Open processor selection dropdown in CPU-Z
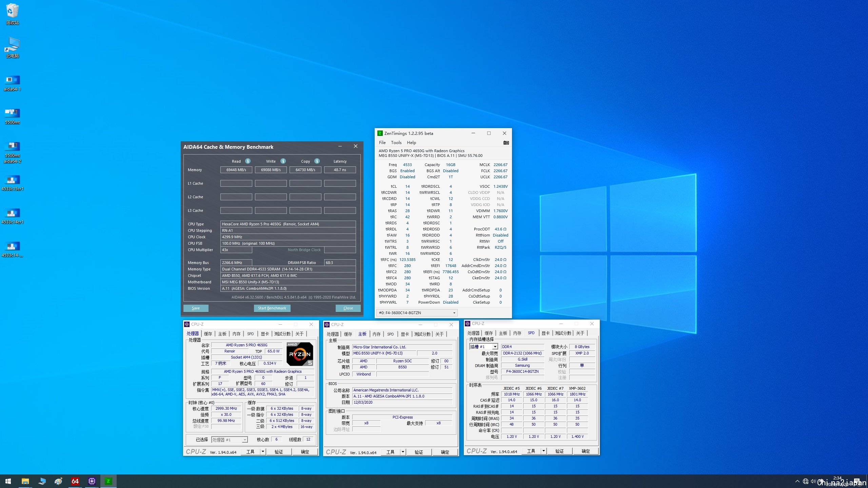Viewport: 868px width, 488px height. 230,440
